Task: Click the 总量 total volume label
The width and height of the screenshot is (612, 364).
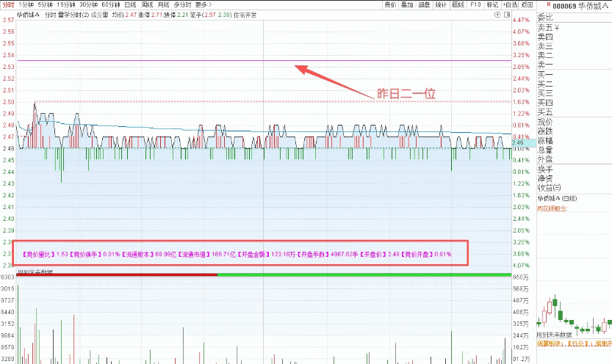Action: tap(545, 150)
